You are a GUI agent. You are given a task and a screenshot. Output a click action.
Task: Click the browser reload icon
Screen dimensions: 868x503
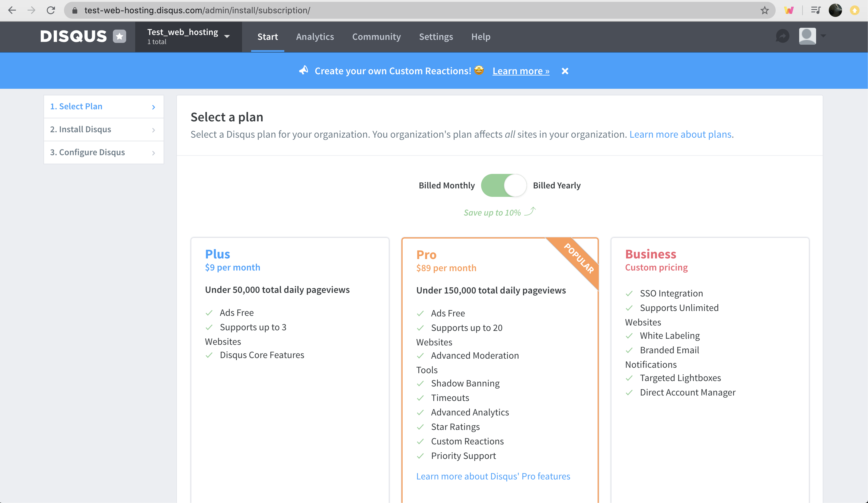tap(51, 10)
